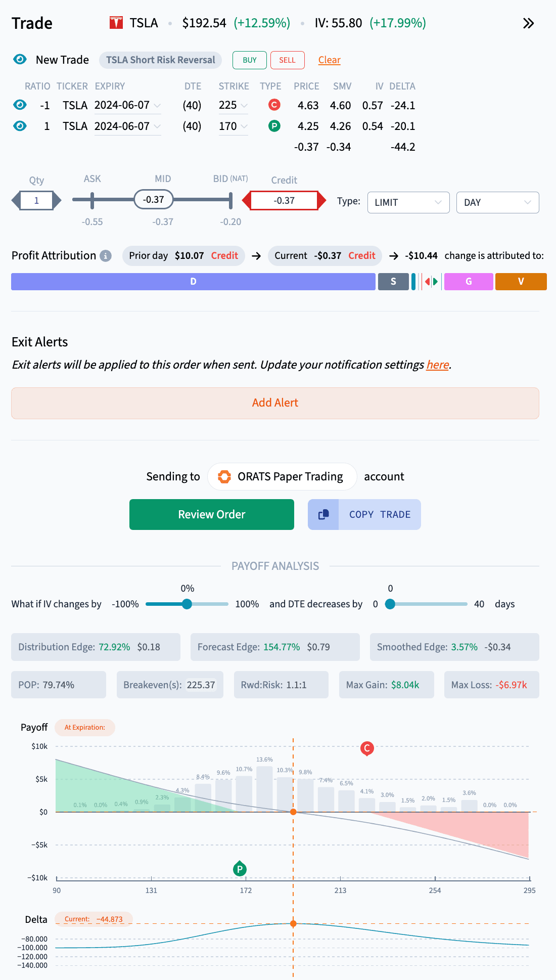The width and height of the screenshot is (556, 980).
Task: Click the S attribution bar segment
Action: tap(393, 282)
